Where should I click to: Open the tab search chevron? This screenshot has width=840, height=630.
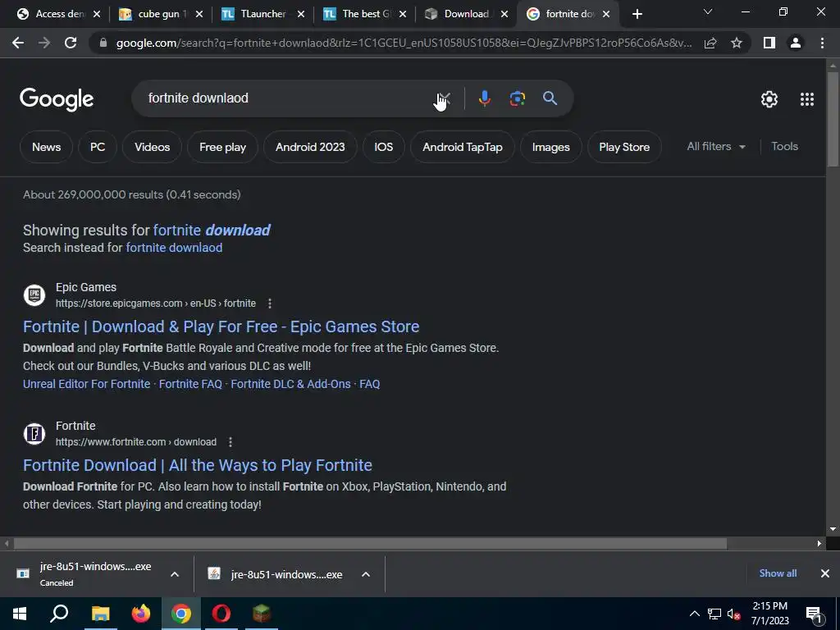coord(708,11)
